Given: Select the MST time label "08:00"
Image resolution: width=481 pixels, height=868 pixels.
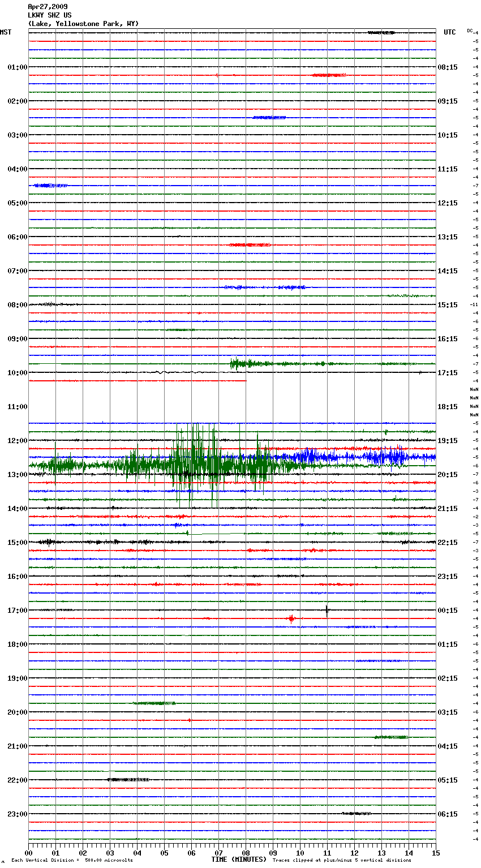Looking at the screenshot, I should pyautogui.click(x=18, y=305).
